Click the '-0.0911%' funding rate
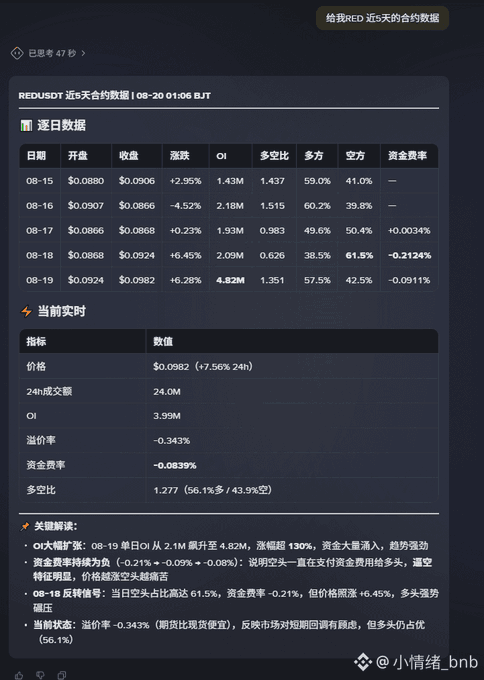 coord(409,280)
